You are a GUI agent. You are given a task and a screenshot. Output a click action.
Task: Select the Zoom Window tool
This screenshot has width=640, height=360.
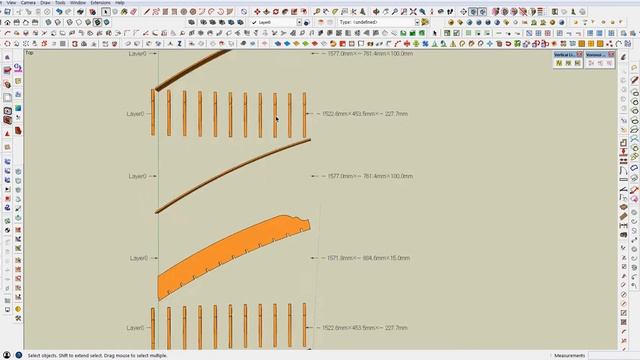pyautogui.click(x=404, y=12)
